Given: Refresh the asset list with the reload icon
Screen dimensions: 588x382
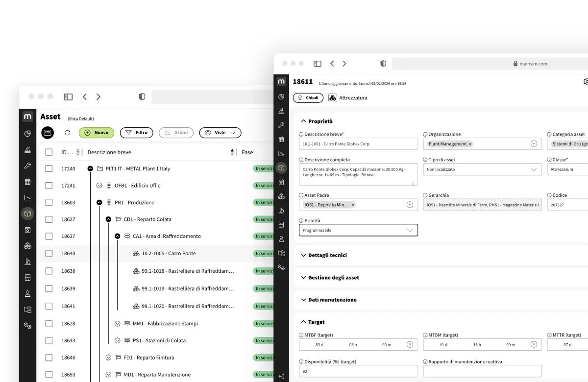Looking at the screenshot, I should coord(67,133).
